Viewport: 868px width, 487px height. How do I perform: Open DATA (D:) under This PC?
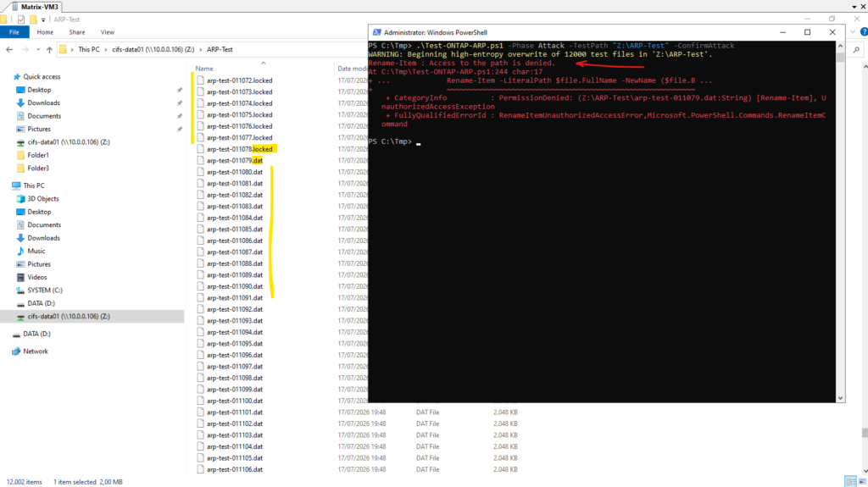tap(41, 303)
